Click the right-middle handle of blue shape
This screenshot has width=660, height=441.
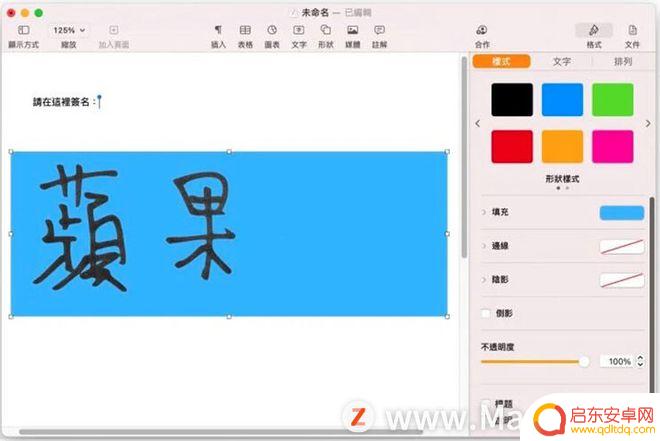447,234
